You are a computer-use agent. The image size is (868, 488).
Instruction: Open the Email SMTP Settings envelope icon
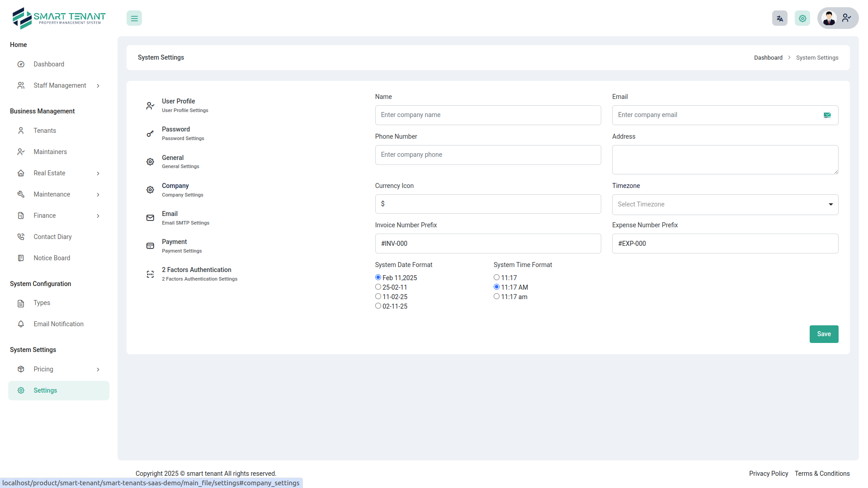pyautogui.click(x=150, y=218)
